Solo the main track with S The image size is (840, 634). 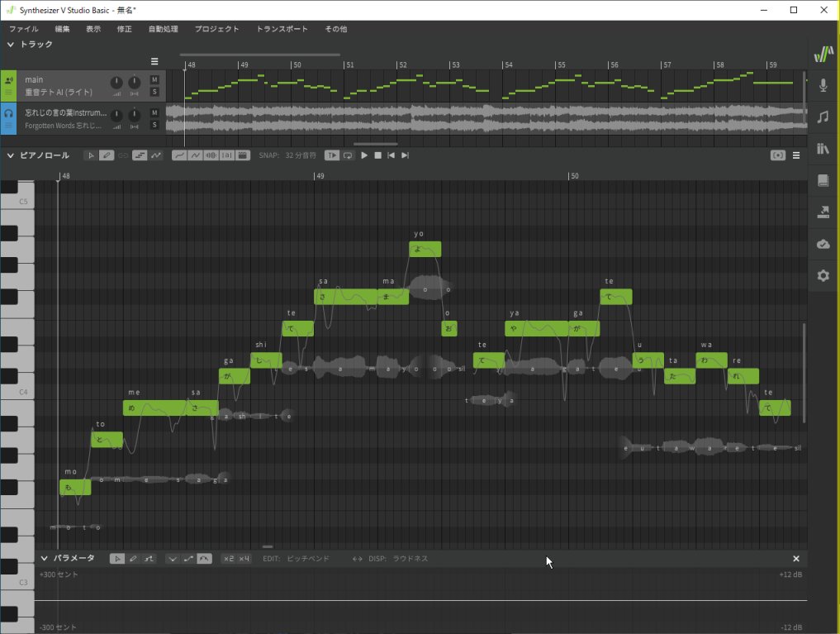click(154, 92)
